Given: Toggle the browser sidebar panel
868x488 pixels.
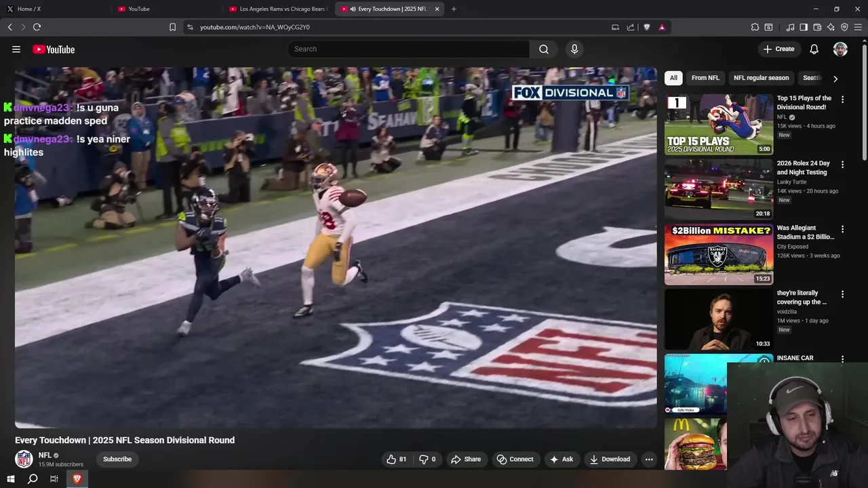Looking at the screenshot, I should (804, 27).
